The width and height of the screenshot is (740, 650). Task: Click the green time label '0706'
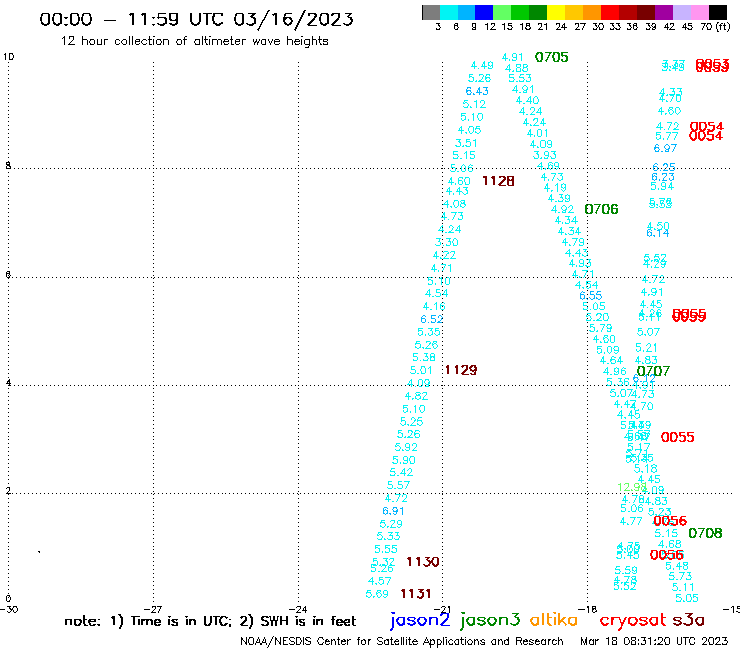tap(601, 209)
